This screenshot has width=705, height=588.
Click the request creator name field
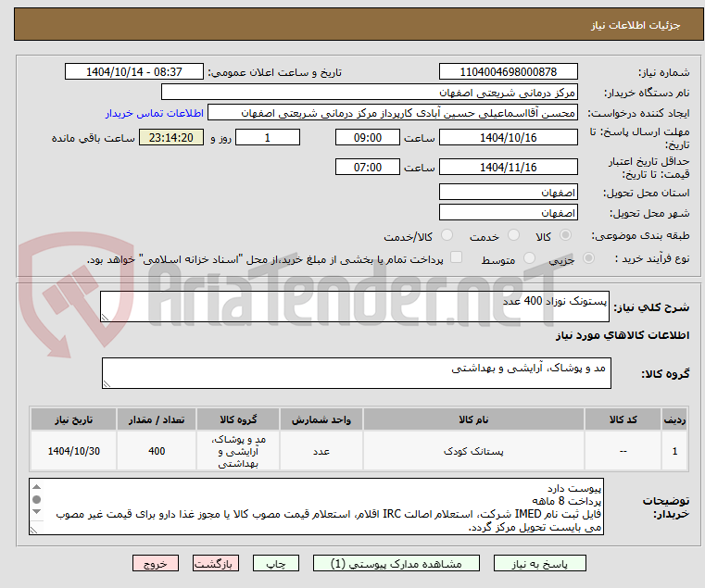pos(393,113)
